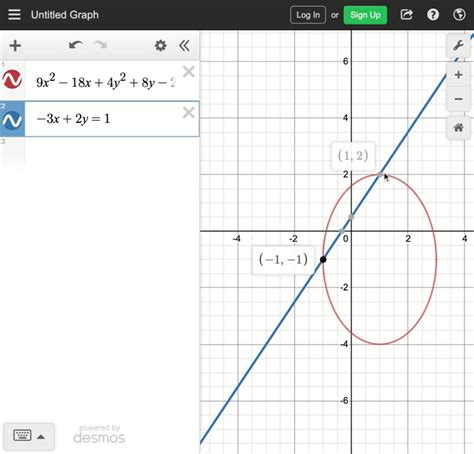Toggle visibility of the blue line expression
This screenshot has width=474, height=454.
coord(12,120)
